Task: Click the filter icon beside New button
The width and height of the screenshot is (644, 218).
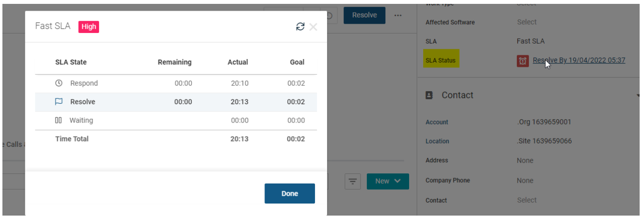Action: [x=352, y=181]
